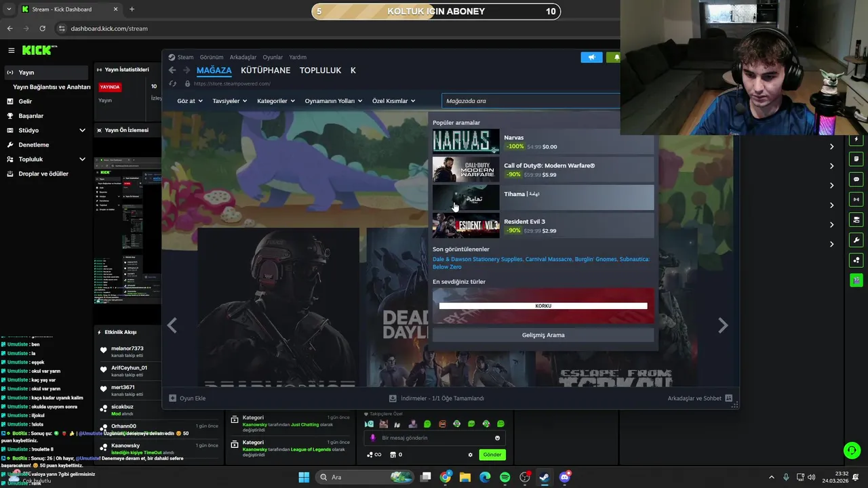Select Narvas in popular searches
This screenshot has height=488, width=868.
pyautogui.click(x=543, y=142)
